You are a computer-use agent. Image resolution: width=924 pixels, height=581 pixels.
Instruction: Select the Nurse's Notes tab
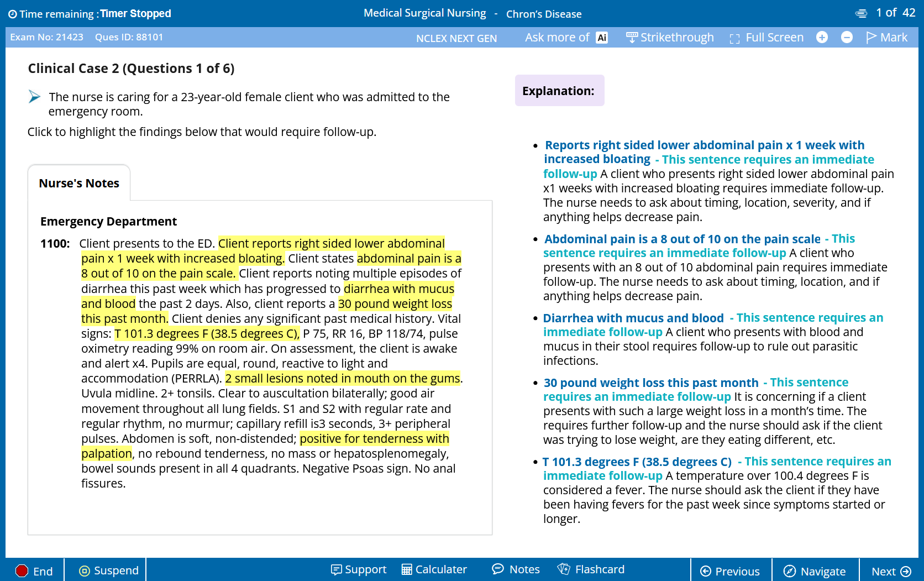click(79, 183)
